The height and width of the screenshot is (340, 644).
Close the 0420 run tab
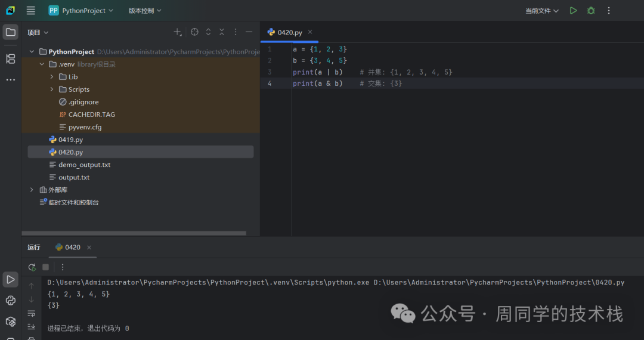(89, 247)
